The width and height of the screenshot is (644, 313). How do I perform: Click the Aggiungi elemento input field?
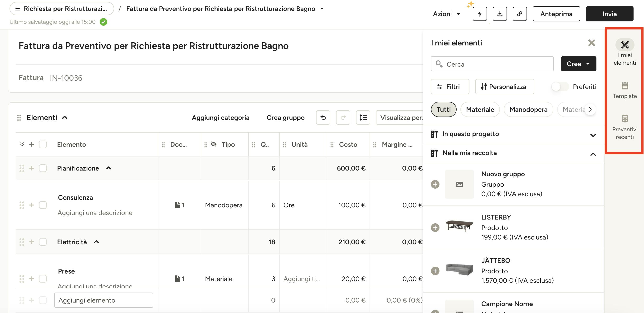[103, 300]
